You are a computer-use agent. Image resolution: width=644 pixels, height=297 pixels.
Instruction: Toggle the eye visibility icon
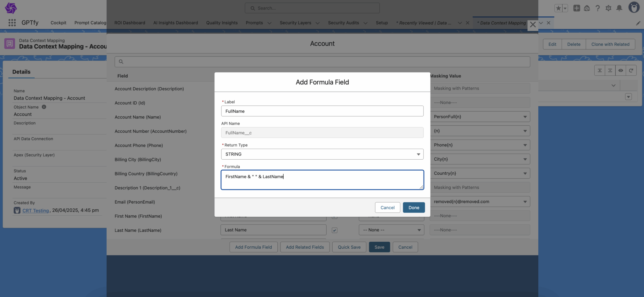tap(620, 70)
